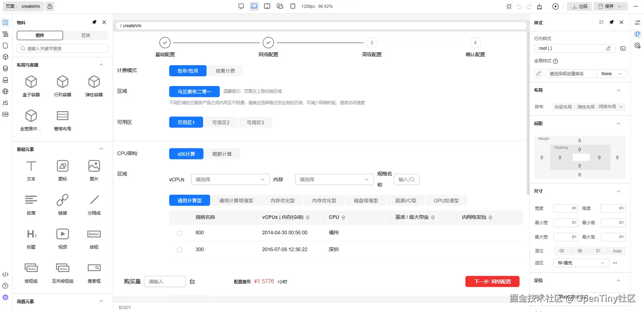This screenshot has height=312, width=644.
Task: Collapse the 间距 spacing section
Action: (619, 124)
